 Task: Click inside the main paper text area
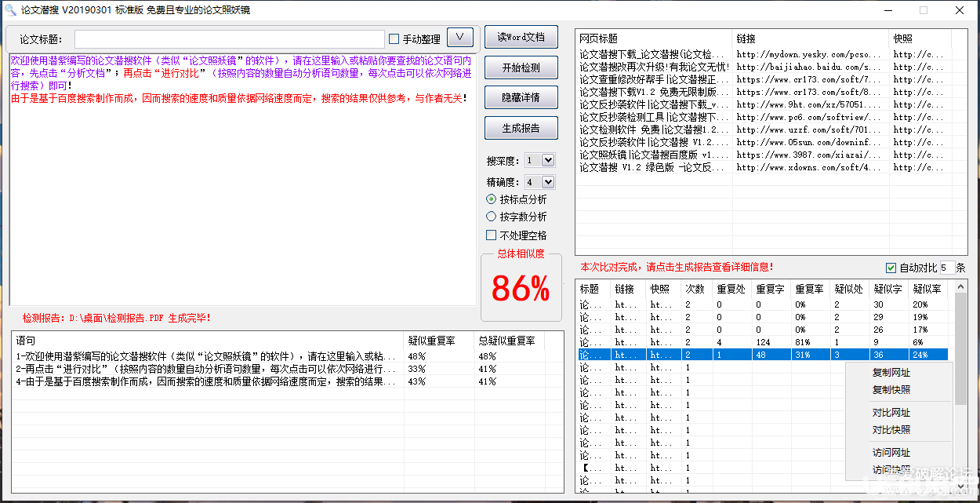(x=242, y=178)
